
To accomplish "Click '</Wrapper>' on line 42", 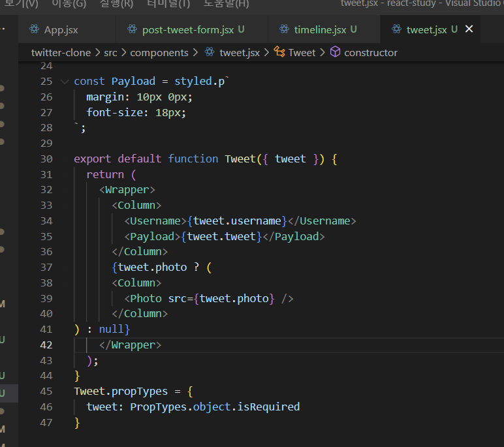I will (130, 345).
